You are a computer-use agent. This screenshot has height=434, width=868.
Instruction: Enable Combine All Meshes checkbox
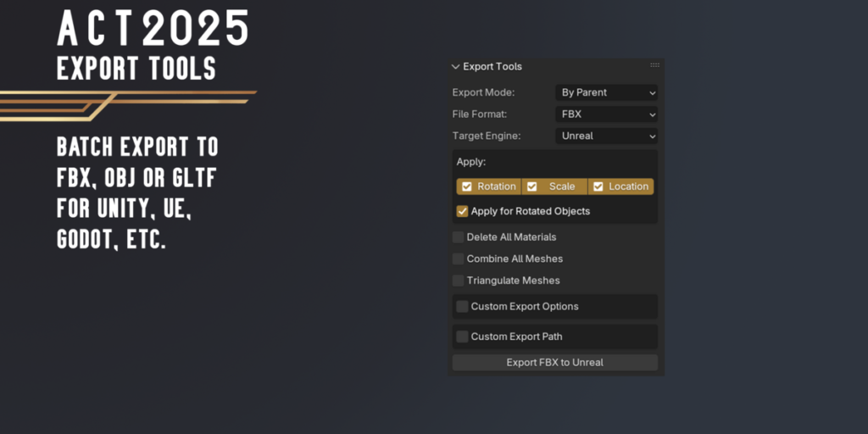pyautogui.click(x=459, y=259)
